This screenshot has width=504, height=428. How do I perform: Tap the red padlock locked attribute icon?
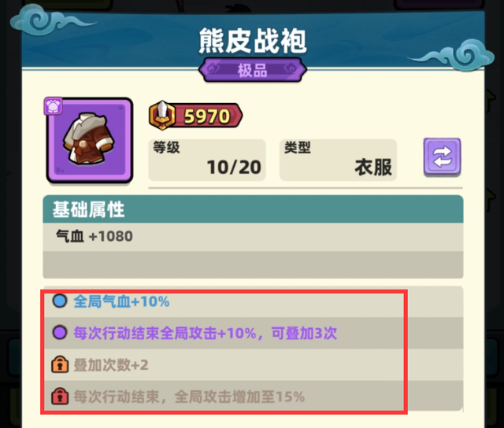(60, 397)
